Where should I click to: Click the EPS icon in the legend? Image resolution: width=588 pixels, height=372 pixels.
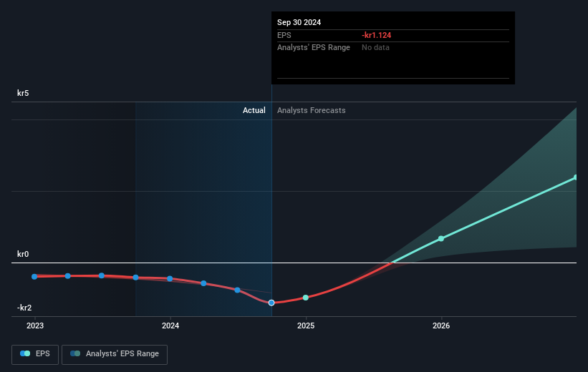(25, 353)
